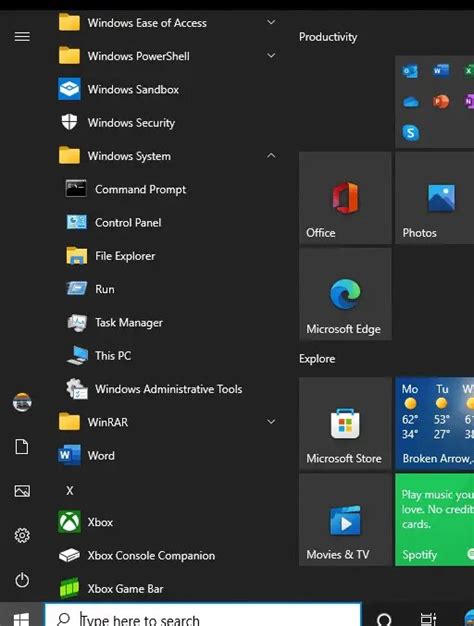Open the Office tile
This screenshot has width=474, height=626.
tap(345, 198)
